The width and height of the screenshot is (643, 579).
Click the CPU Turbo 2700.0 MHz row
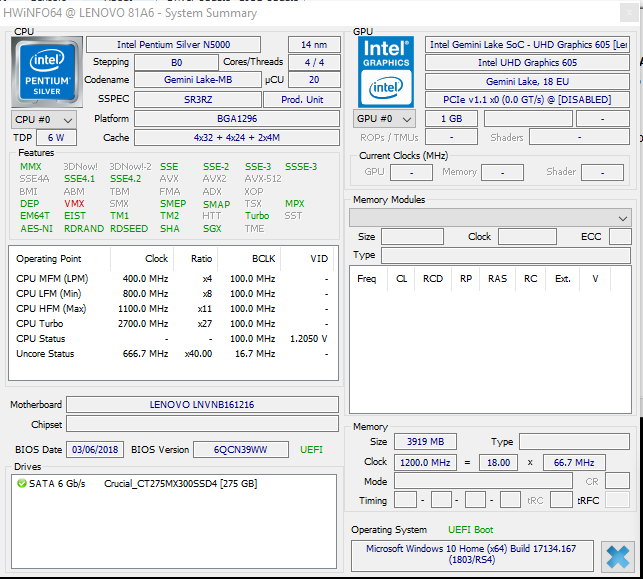173,324
